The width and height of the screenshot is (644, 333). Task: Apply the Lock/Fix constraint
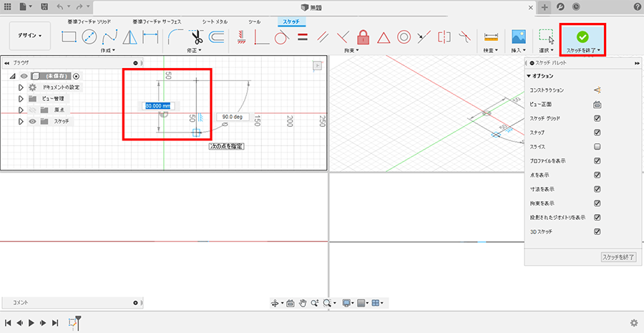click(363, 37)
